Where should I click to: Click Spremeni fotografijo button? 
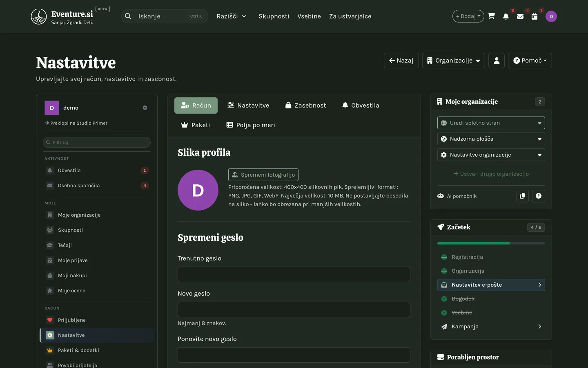(x=263, y=175)
